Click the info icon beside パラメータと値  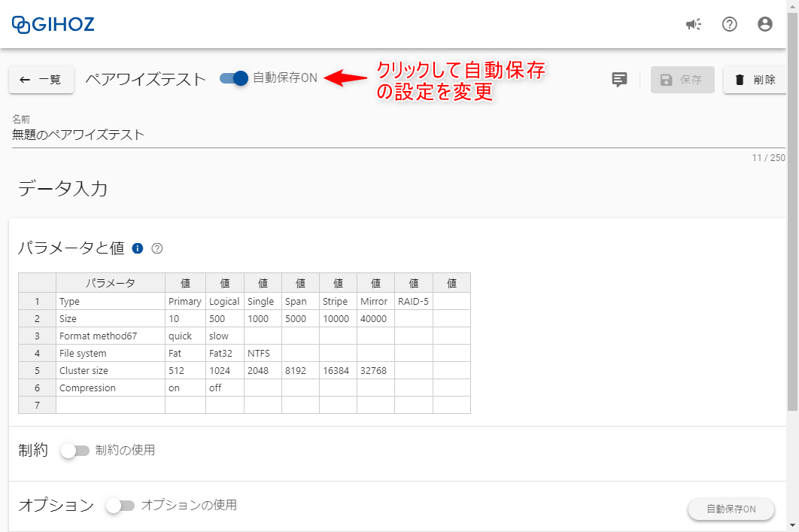(136, 248)
